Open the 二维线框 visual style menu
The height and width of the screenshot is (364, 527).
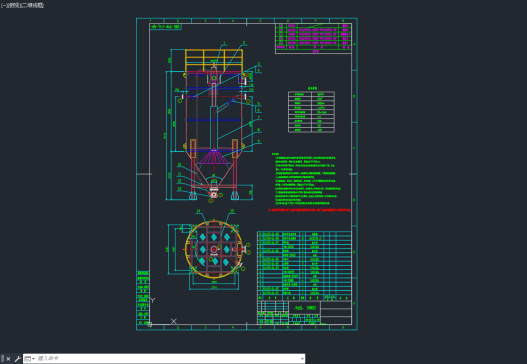[x=34, y=5]
